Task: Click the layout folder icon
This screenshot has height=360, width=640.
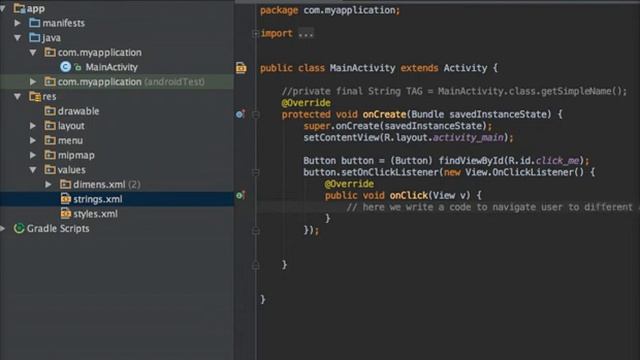Action: pos(50,126)
